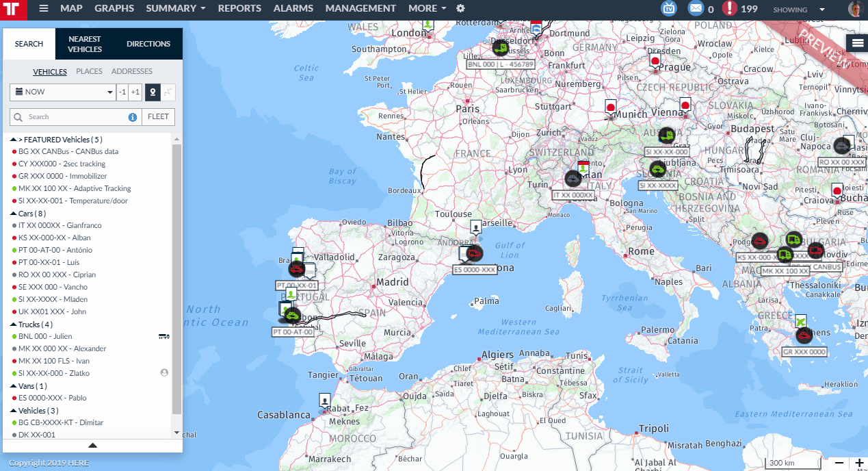
Task: Open the settings gear in top bar
Action: click(x=460, y=9)
